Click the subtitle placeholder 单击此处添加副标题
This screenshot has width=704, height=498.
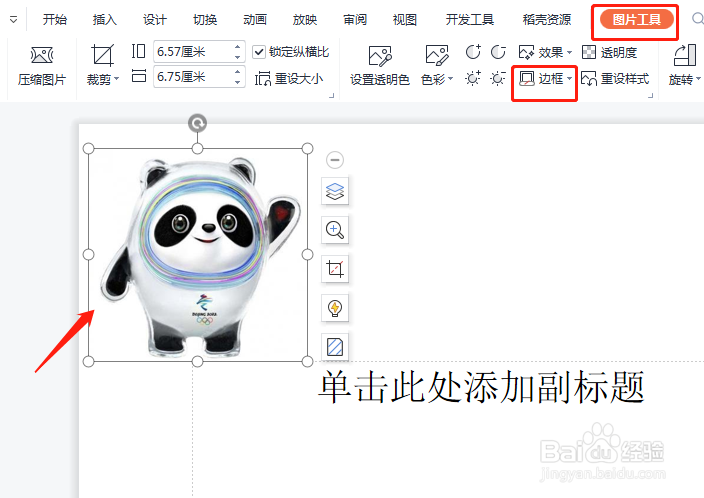coord(481,387)
